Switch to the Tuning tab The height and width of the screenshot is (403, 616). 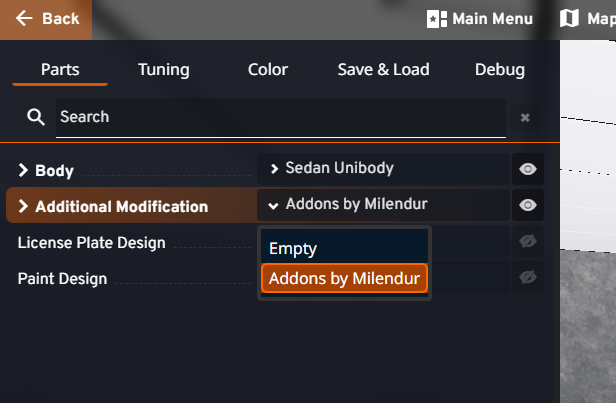click(x=164, y=70)
